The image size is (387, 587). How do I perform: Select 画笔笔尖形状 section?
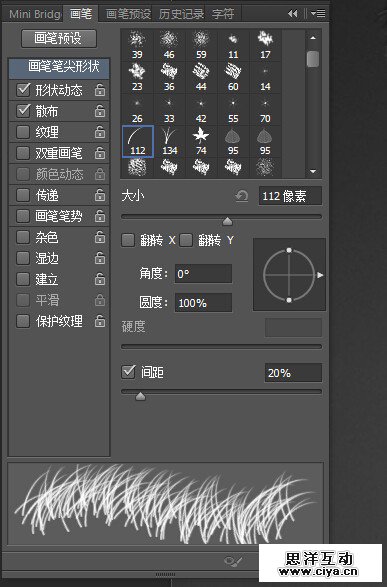pos(59,68)
